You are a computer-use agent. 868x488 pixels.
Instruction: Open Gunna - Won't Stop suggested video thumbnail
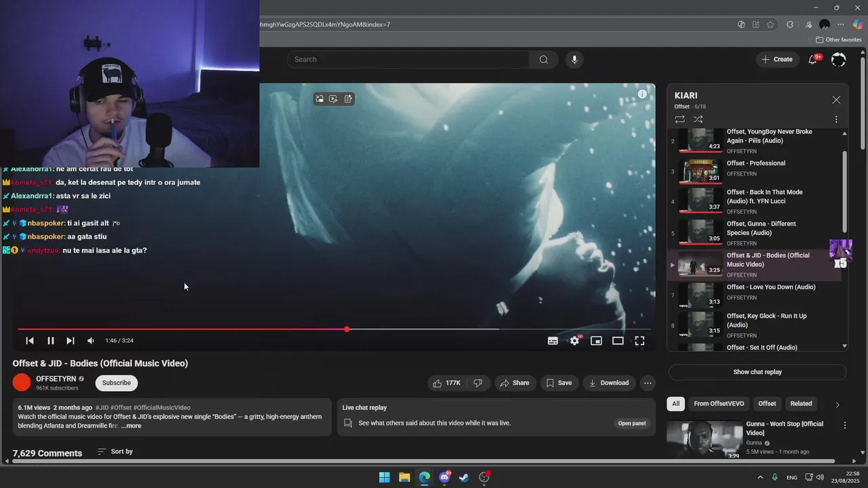click(x=705, y=441)
